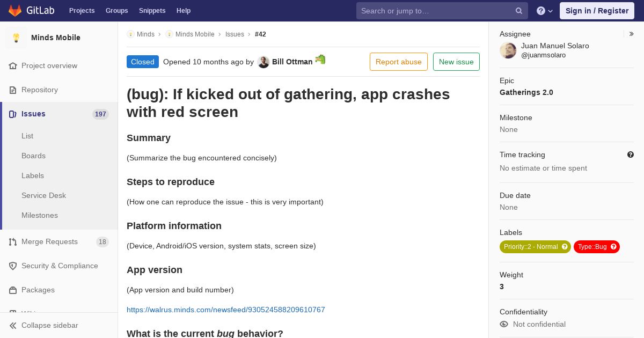Click Issues breadcrumb link

[235, 34]
